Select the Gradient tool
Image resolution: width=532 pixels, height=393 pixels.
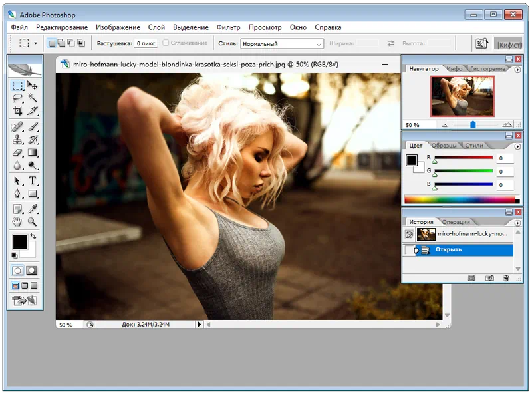(x=33, y=152)
